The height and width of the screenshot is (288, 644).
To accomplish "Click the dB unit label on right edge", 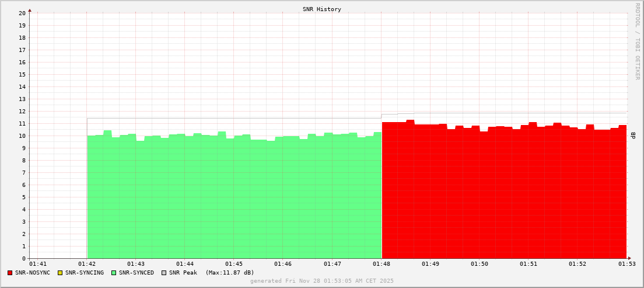I will pos(633,136).
